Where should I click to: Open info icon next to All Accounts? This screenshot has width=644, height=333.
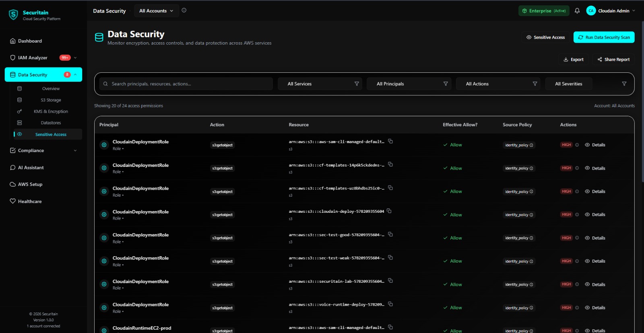(x=184, y=10)
